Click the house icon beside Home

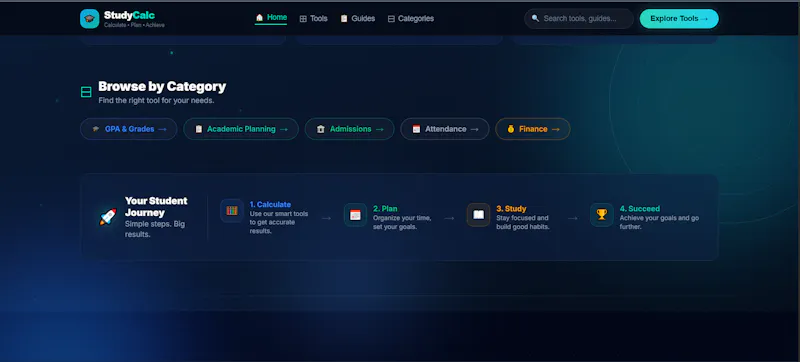259,18
